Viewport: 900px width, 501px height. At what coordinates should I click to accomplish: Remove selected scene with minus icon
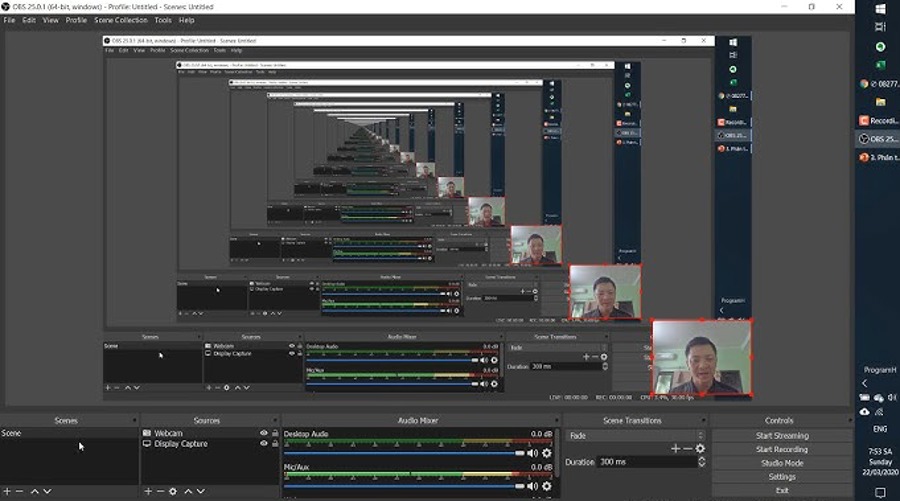point(19,491)
